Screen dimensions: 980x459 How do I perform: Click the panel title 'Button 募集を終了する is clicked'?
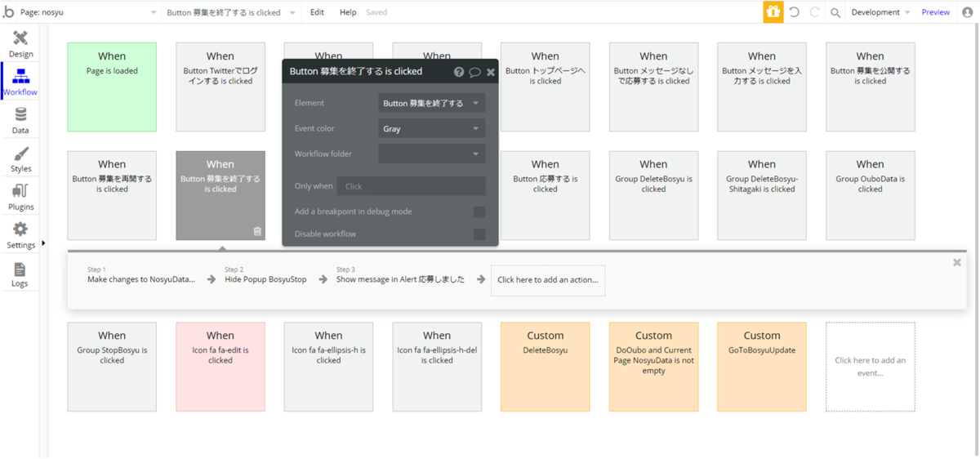point(356,72)
